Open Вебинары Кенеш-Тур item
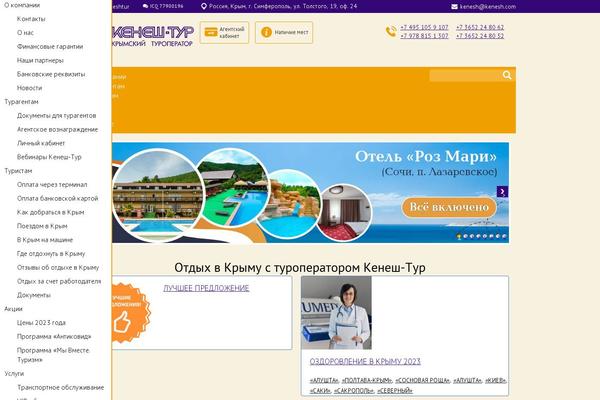This screenshot has height=400, width=600. (x=49, y=157)
